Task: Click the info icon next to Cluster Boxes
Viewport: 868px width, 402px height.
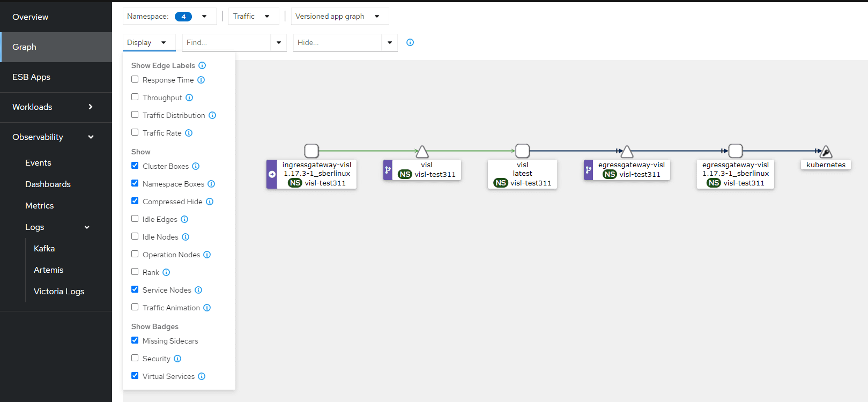Action: [x=196, y=166]
